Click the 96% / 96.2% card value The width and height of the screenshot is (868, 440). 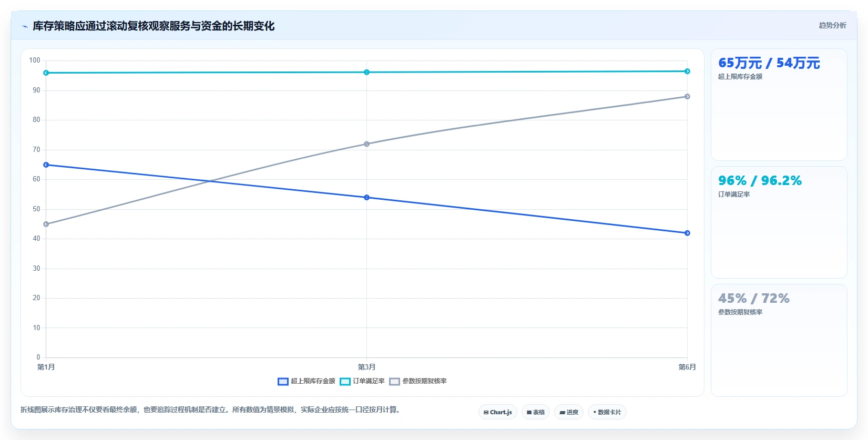pyautogui.click(x=760, y=181)
